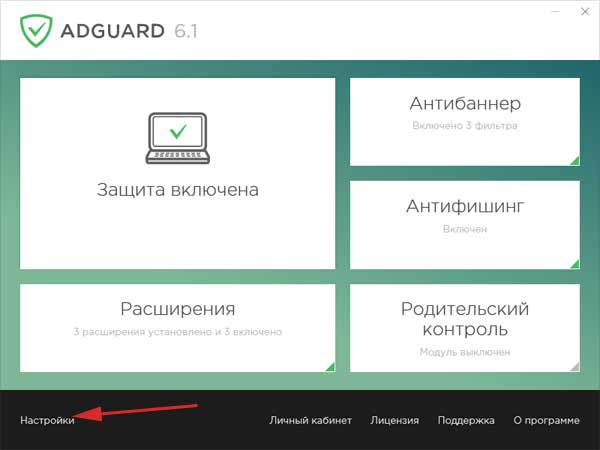Image resolution: width=600 pixels, height=450 pixels.
Task: Open the Поддержка link
Action: [466, 421]
